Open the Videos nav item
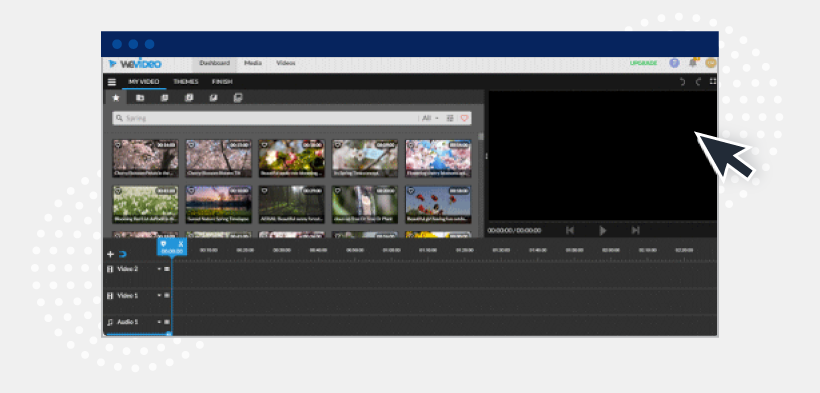820x393 pixels. 286,63
